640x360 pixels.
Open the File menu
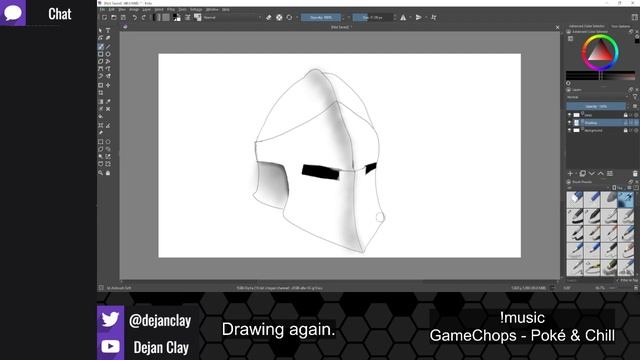102,9
